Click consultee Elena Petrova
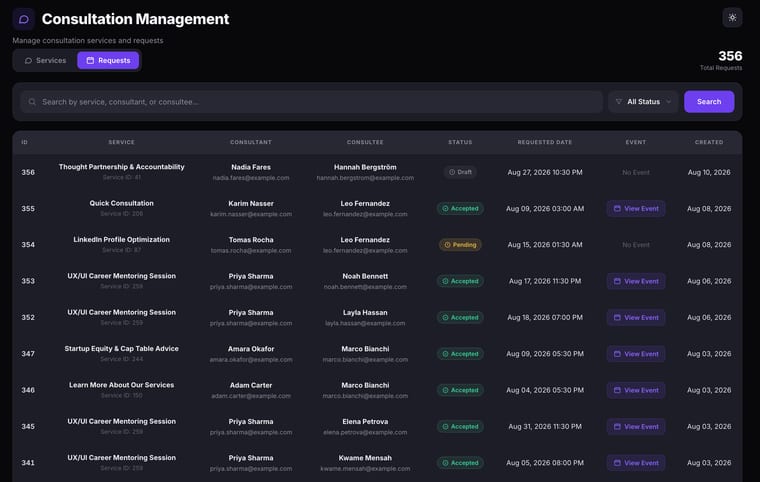Viewport: 760px width, 482px height. 365,422
